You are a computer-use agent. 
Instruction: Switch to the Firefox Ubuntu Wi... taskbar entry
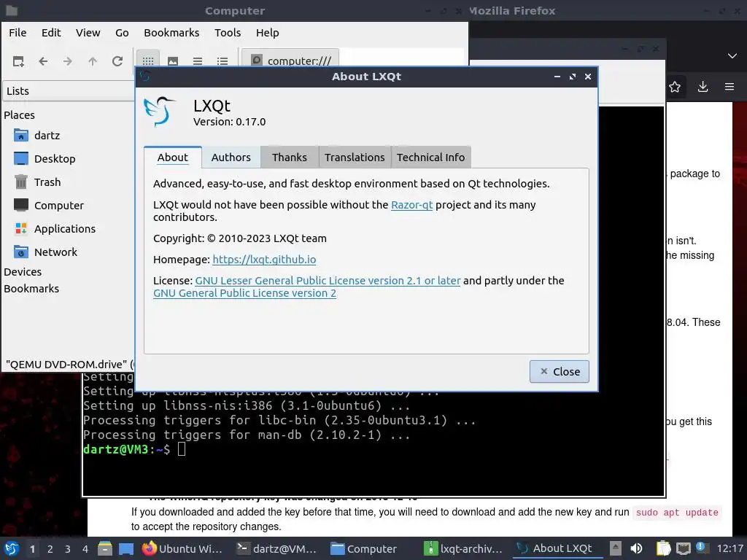[182, 548]
